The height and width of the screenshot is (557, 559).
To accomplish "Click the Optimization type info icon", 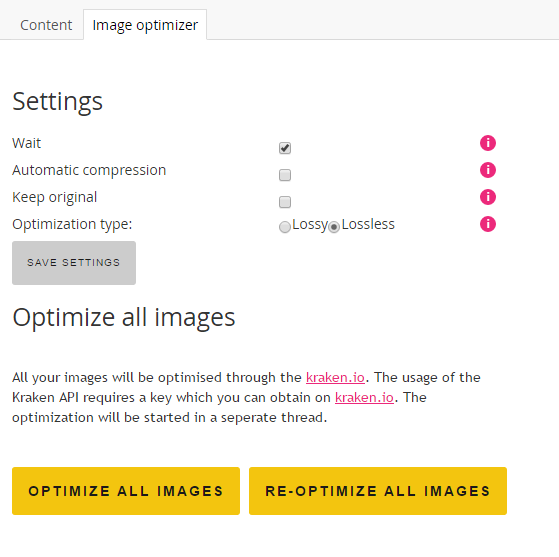I will pyautogui.click(x=488, y=224).
